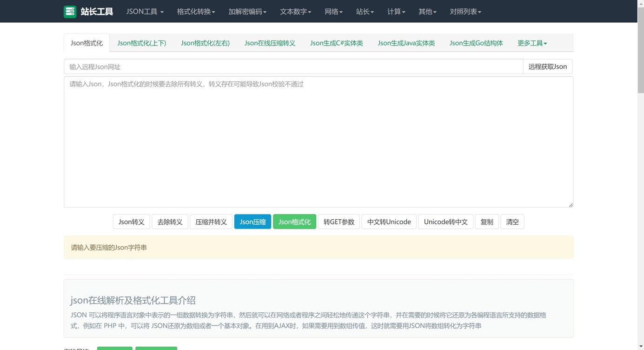The height and width of the screenshot is (350, 644).
Task: Switch to the Json格式化(左右) tab
Action: coord(205,43)
